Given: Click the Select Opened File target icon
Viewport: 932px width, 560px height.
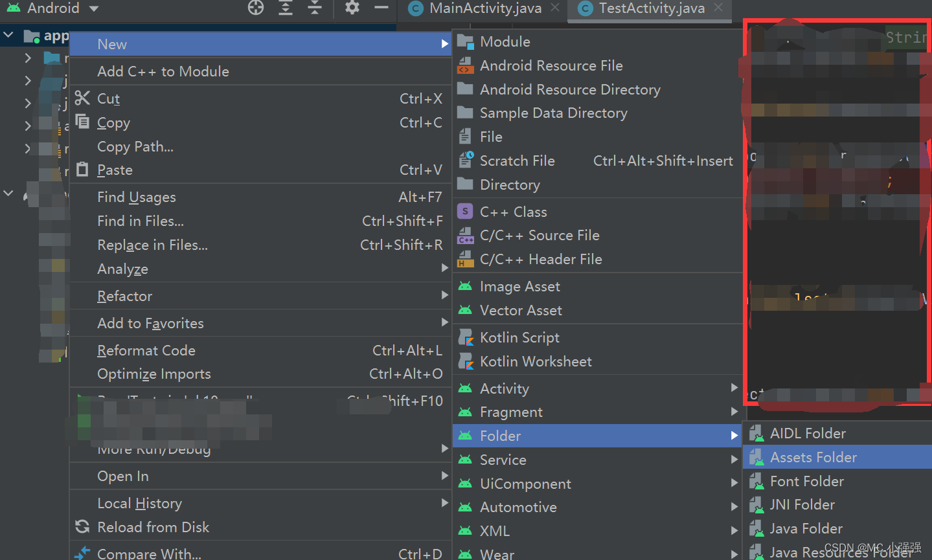Looking at the screenshot, I should pyautogui.click(x=256, y=8).
